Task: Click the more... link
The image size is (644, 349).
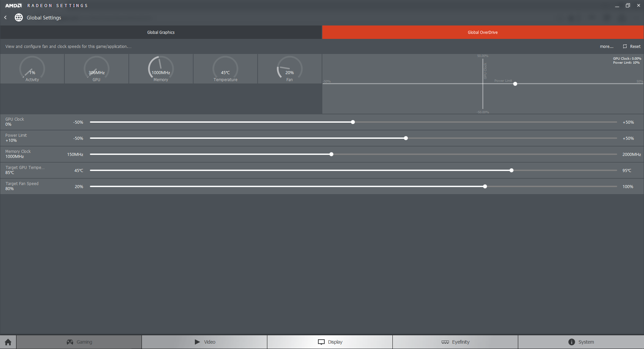Action: [606, 47]
